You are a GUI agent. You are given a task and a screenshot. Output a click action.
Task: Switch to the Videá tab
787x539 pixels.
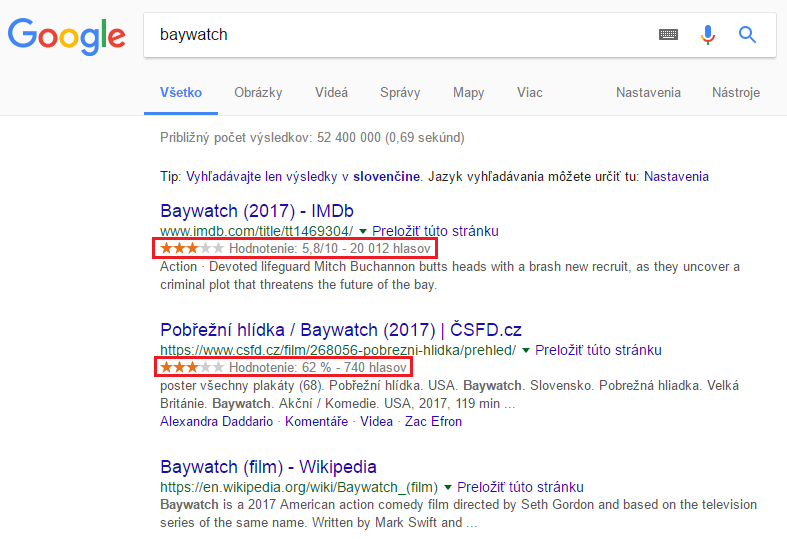(331, 93)
